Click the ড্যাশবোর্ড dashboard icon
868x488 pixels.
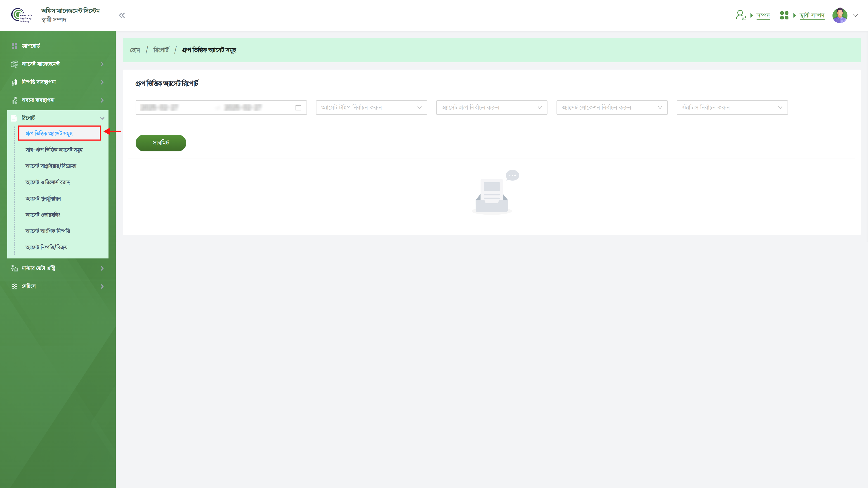pyautogui.click(x=14, y=46)
